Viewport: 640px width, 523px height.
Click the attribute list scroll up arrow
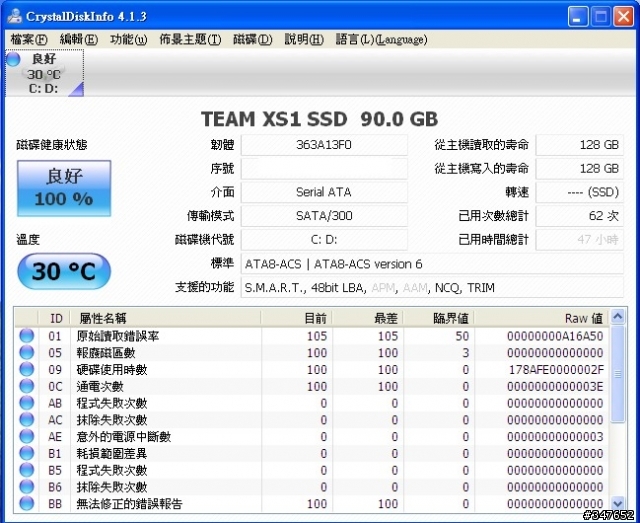pyautogui.click(x=618, y=316)
